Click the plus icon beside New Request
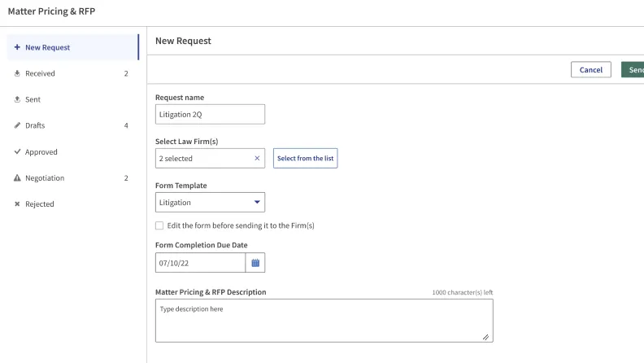 pyautogui.click(x=17, y=47)
